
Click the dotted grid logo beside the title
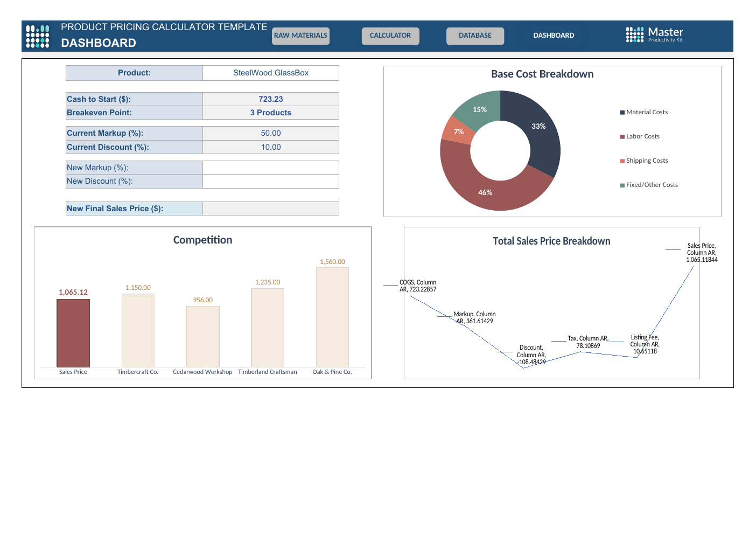(38, 36)
